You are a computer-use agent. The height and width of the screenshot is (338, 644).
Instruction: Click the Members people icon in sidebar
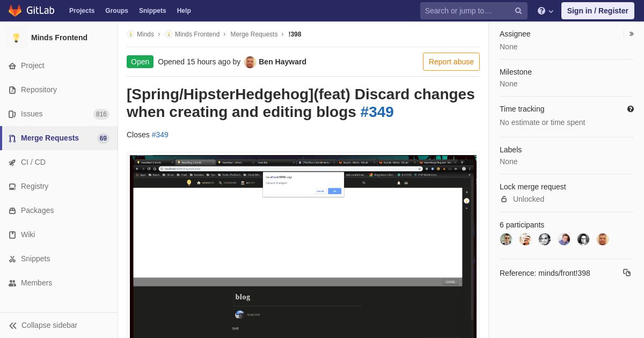click(x=12, y=283)
